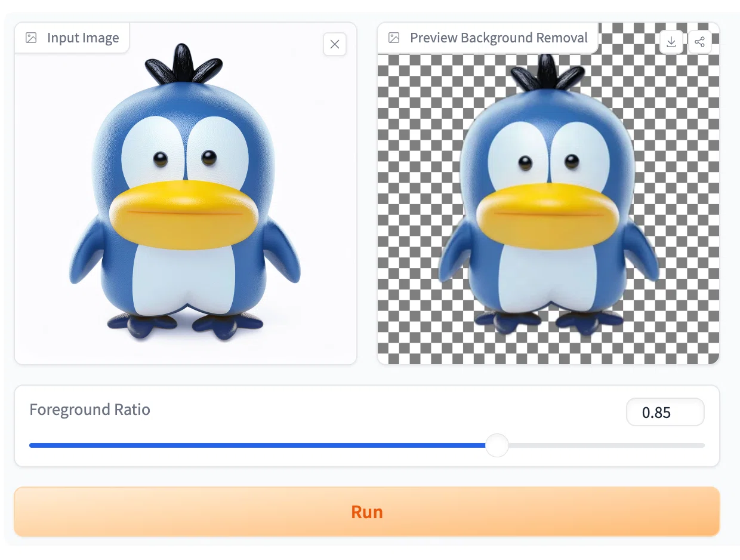The width and height of the screenshot is (740, 560).
Task: Select the Preview Background Removal label
Action: point(498,38)
